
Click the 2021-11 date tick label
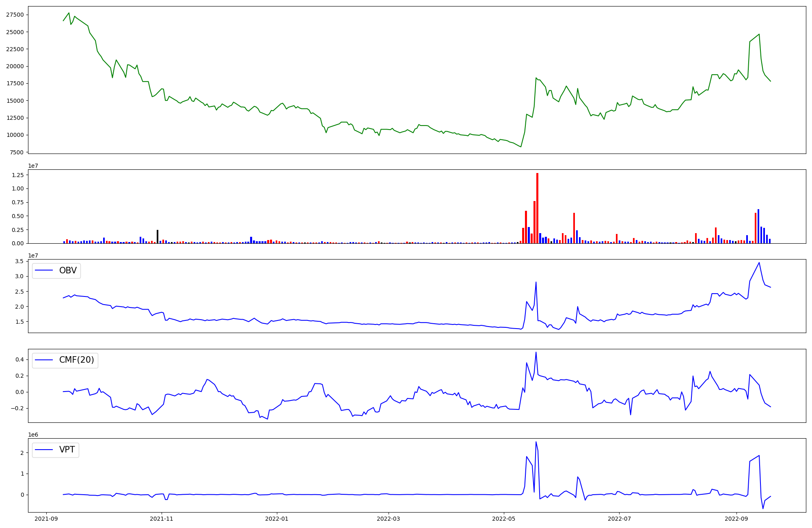(x=162, y=519)
